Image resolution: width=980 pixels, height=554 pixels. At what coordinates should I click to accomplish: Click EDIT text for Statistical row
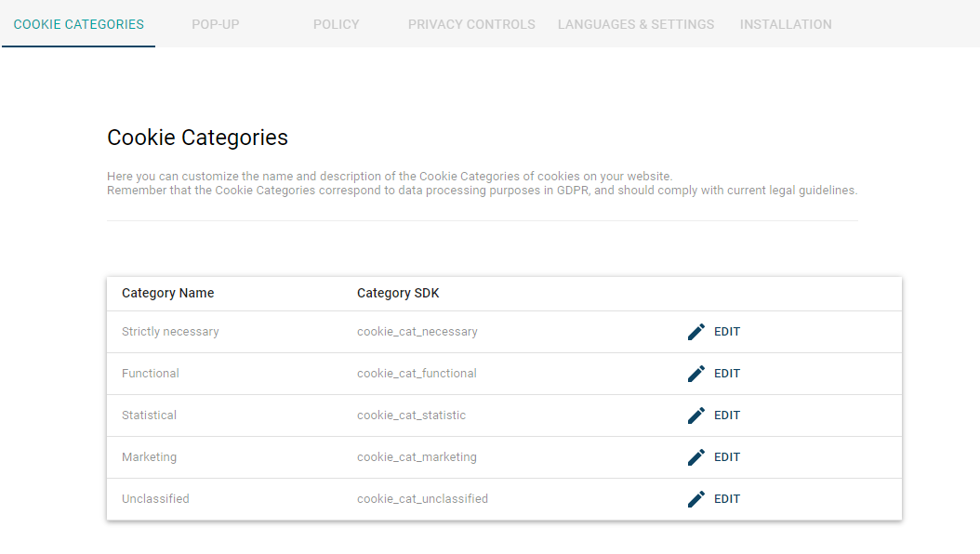[x=727, y=415]
